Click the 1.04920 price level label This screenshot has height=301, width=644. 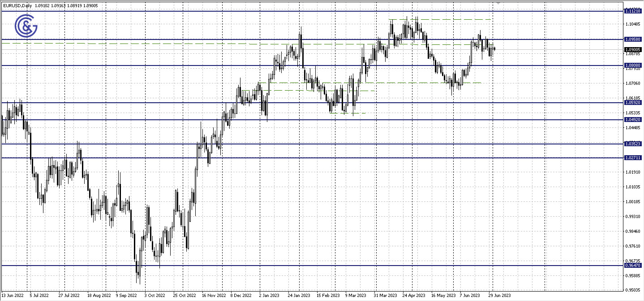point(634,119)
